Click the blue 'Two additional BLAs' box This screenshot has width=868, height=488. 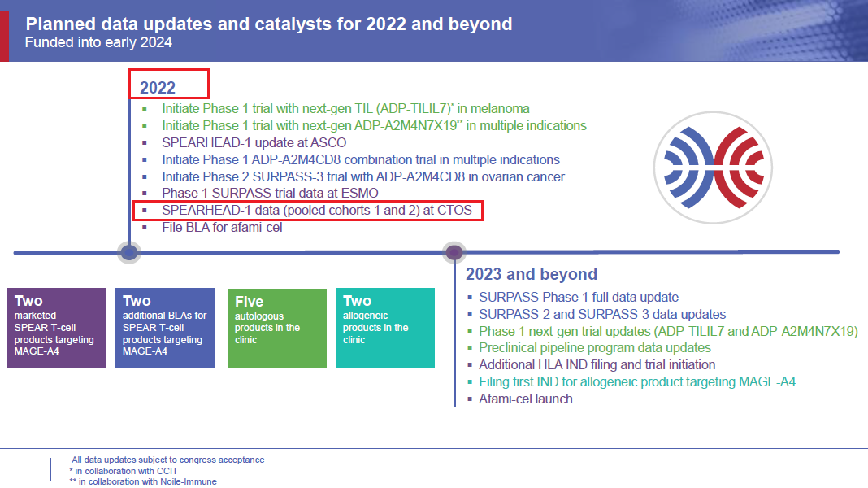tap(165, 327)
